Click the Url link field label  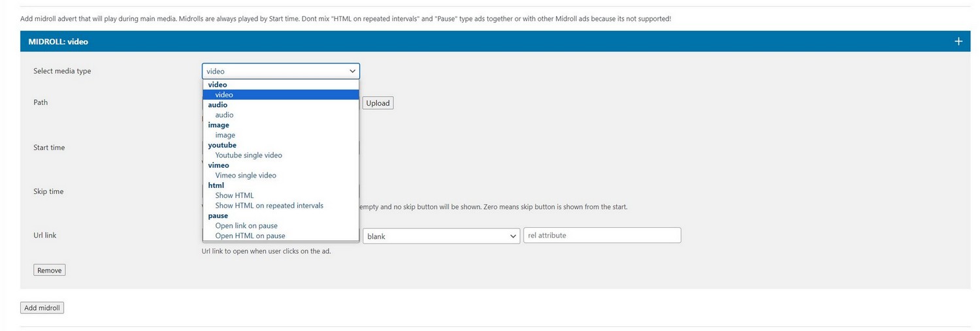pyautogui.click(x=45, y=235)
